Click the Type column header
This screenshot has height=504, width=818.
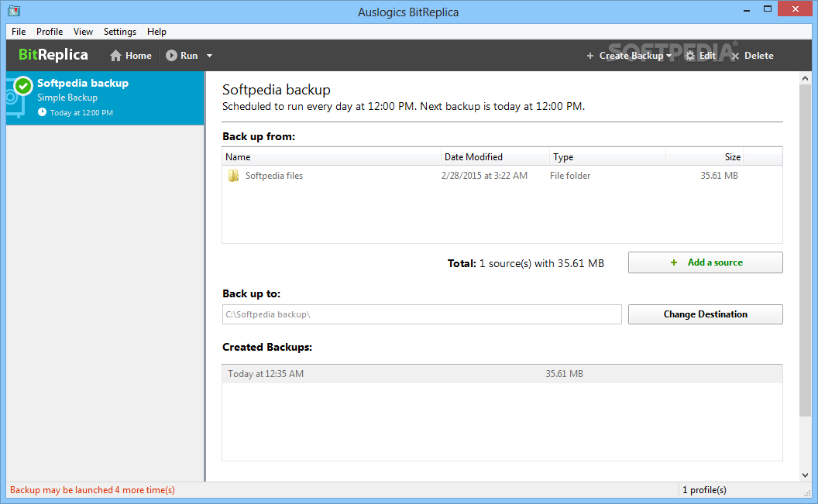(x=608, y=157)
